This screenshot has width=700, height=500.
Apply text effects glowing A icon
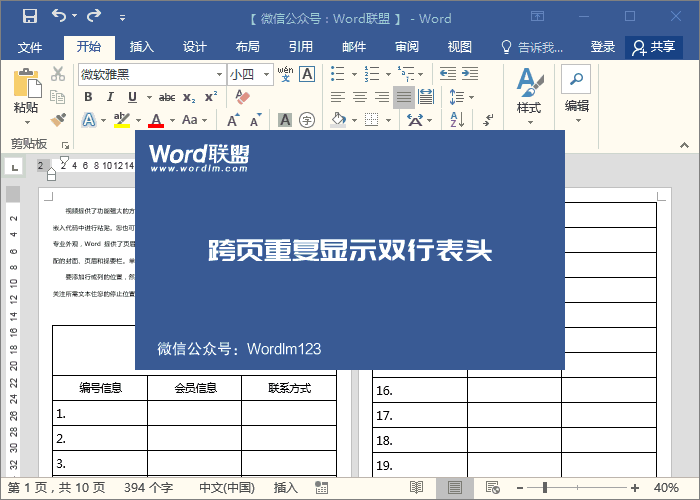[89, 120]
